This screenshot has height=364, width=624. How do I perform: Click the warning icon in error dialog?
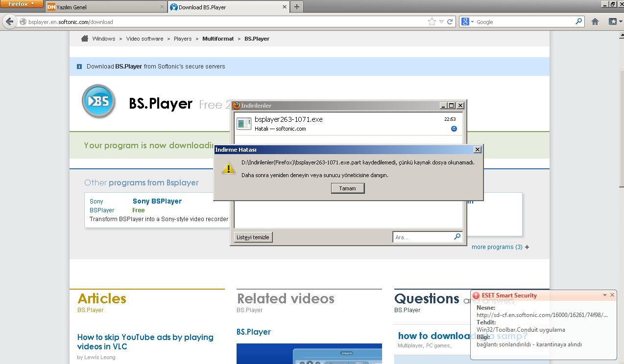pyautogui.click(x=228, y=168)
